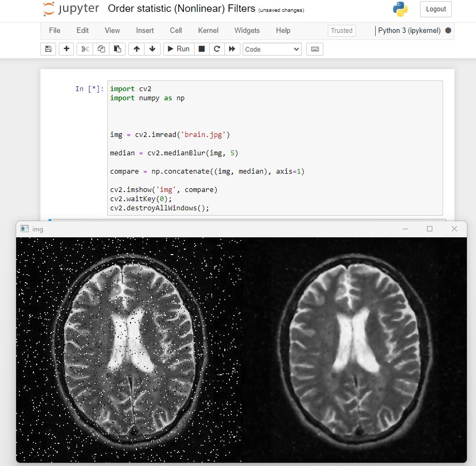Rename notebook title Order statistic (Nonlinear) Filters
476x466 pixels.
click(182, 9)
